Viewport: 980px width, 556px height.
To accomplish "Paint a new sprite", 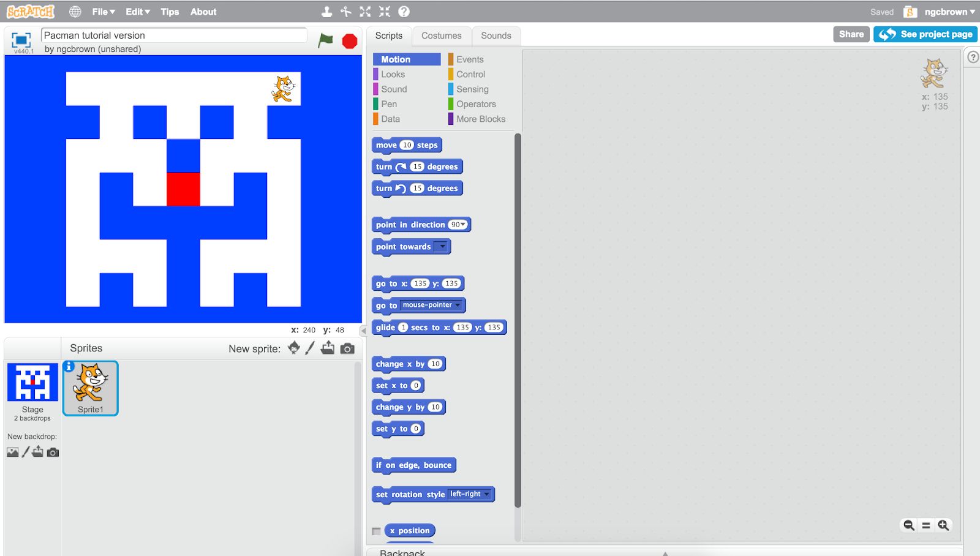I will pos(310,348).
